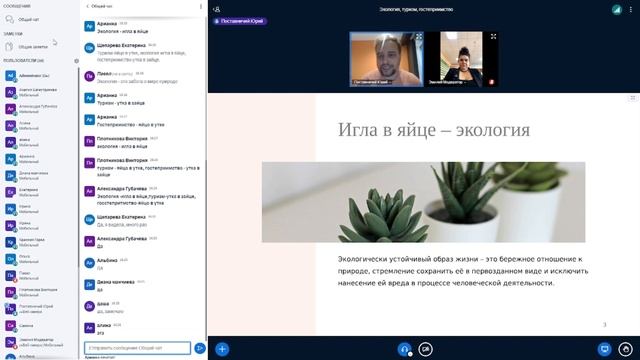Toggle the raise hand button

coord(625,349)
